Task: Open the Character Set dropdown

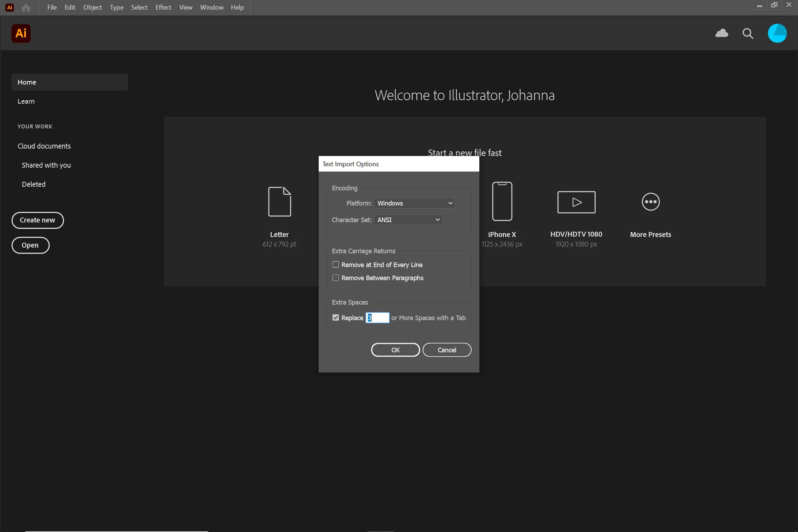Action: coord(408,220)
